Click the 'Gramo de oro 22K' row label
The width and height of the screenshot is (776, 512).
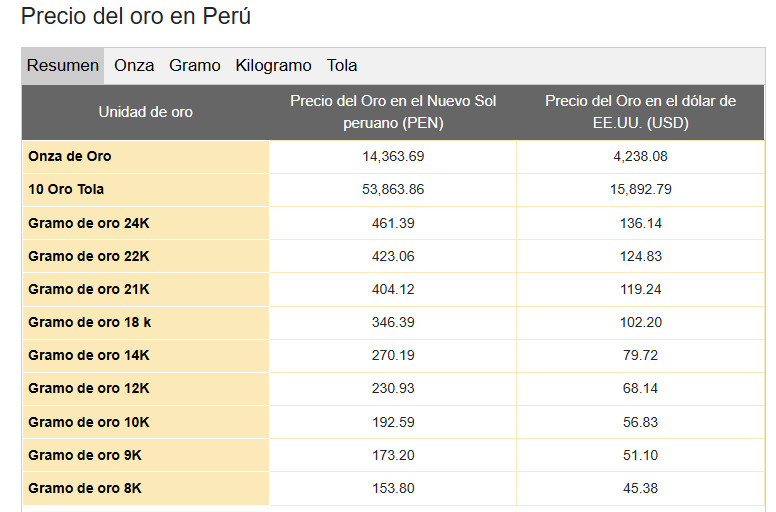89,256
